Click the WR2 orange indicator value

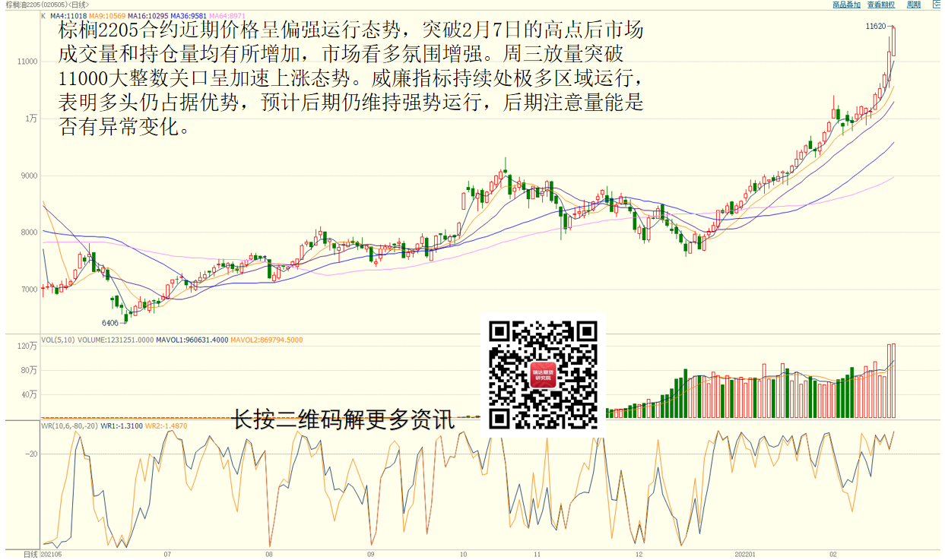click(x=166, y=426)
